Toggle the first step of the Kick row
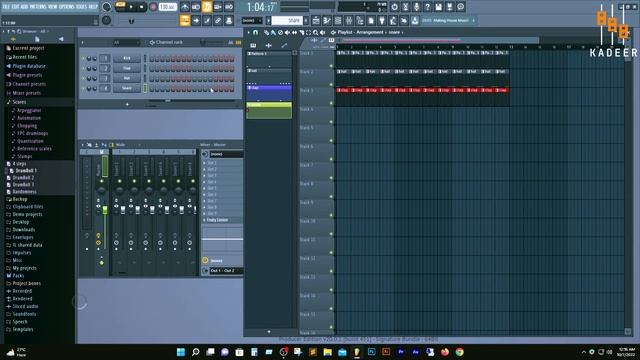640x360 pixels. [x=152, y=59]
